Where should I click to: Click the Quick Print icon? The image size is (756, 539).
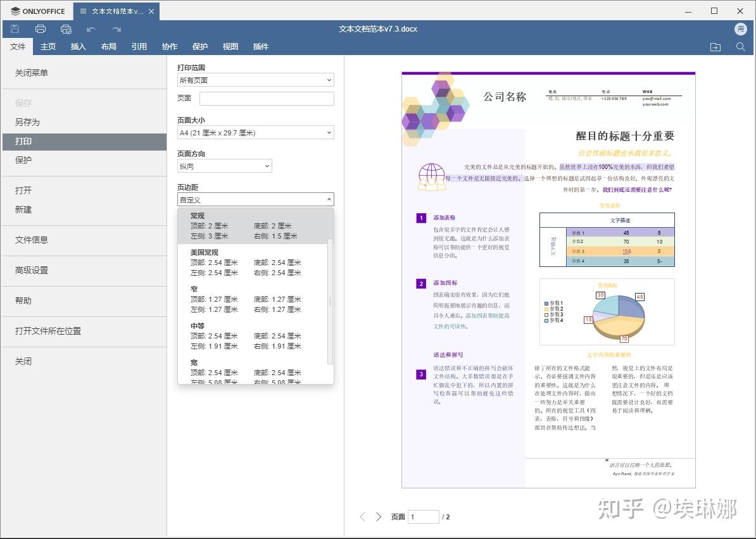[65, 28]
